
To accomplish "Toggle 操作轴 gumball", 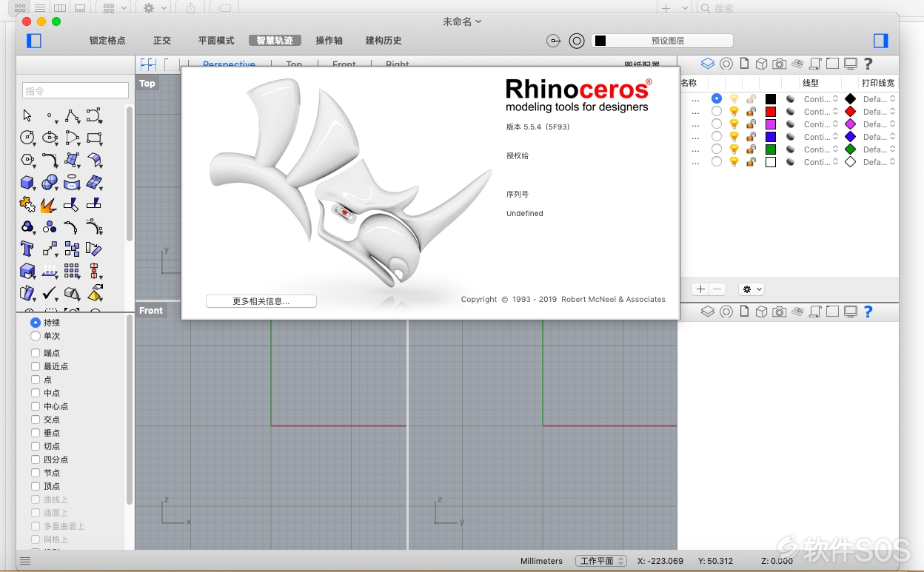I will coord(329,41).
